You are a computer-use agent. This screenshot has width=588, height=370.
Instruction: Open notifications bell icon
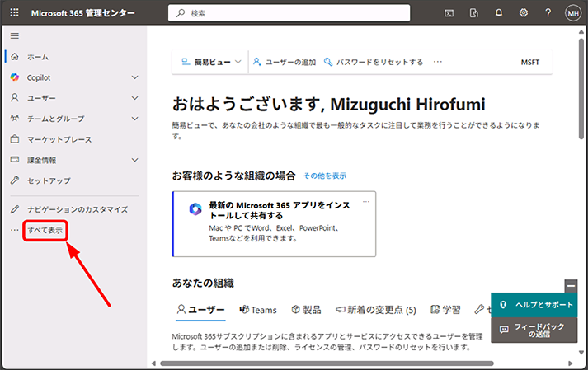(498, 12)
